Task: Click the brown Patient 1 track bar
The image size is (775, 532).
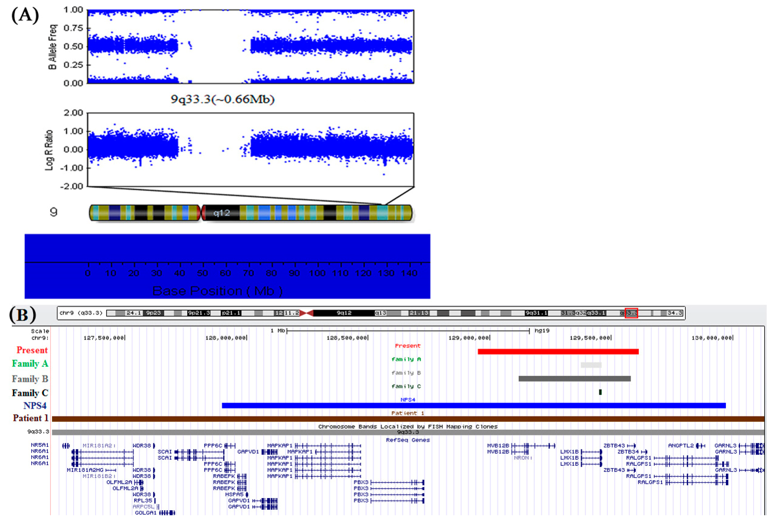Action: (x=408, y=419)
